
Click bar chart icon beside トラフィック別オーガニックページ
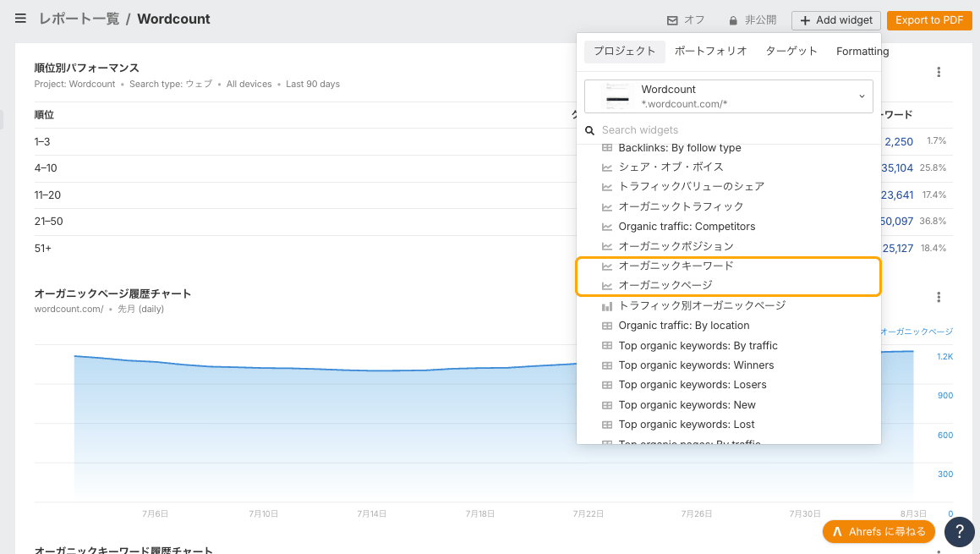pyautogui.click(x=606, y=306)
